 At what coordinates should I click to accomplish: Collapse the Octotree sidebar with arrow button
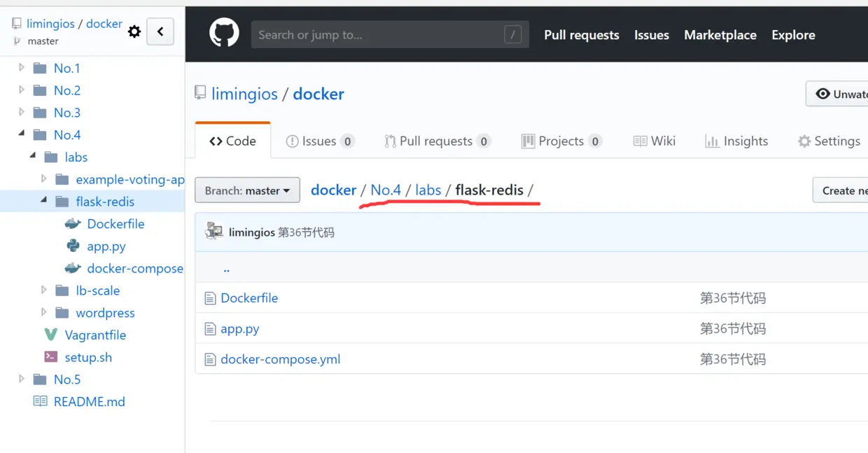160,32
